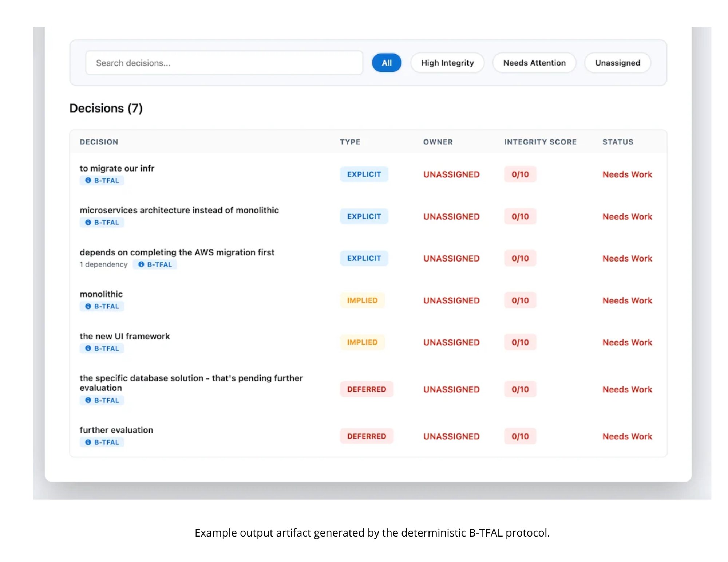
Task: Select the All filter pill
Action: coord(387,63)
